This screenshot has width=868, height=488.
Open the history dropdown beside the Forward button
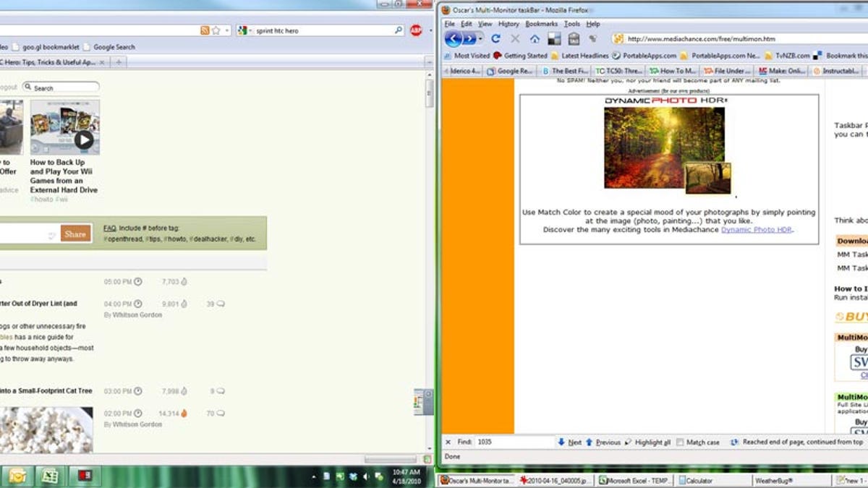coord(480,38)
